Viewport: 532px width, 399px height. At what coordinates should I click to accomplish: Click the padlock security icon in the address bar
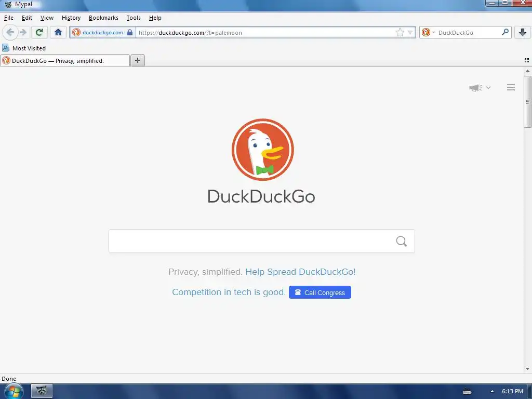coord(130,33)
